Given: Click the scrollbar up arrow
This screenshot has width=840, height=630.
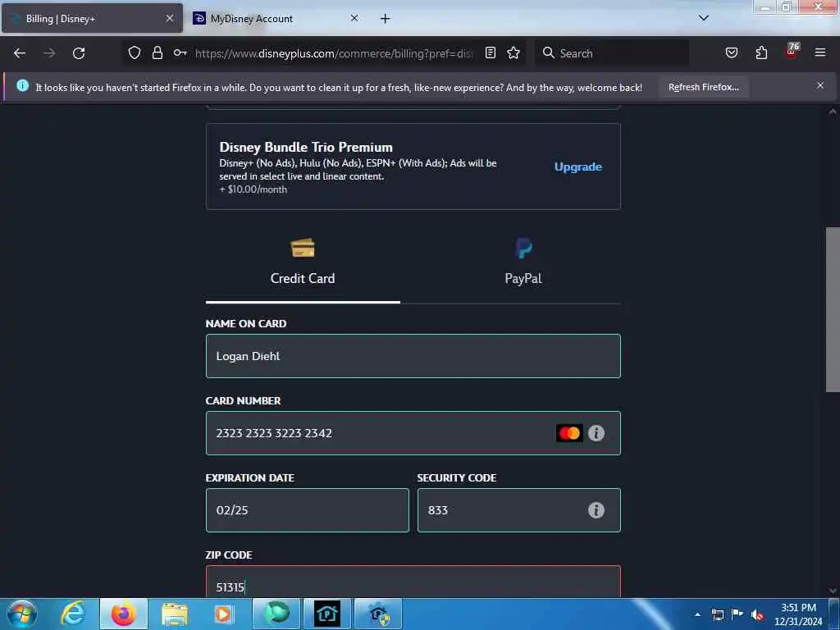Looking at the screenshot, I should tap(833, 112).
